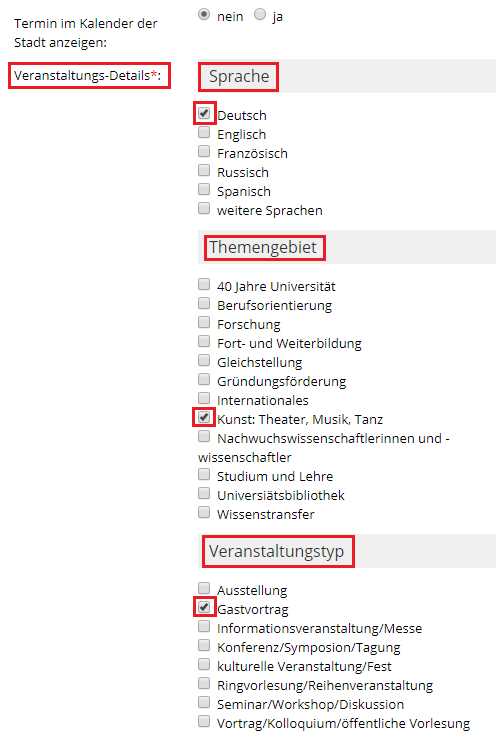496x746 pixels.
Task: Check 'Konferenz/Symposion/Tagung' checkbox
Action: (204, 645)
